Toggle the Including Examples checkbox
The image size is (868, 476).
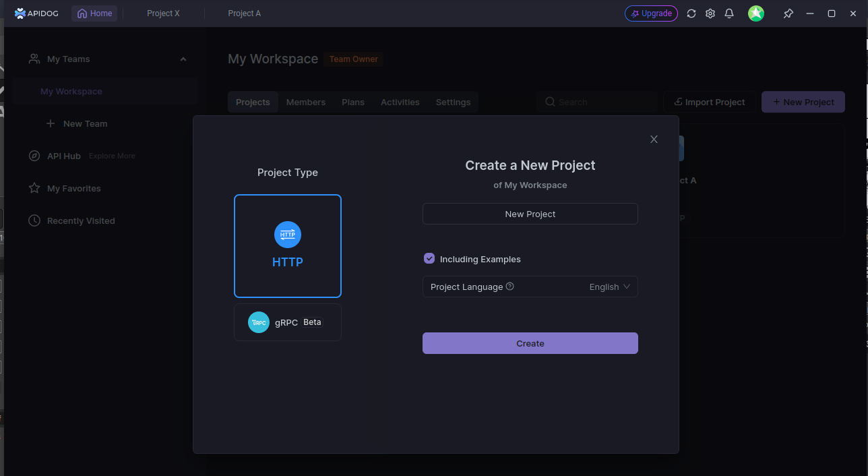pyautogui.click(x=429, y=259)
